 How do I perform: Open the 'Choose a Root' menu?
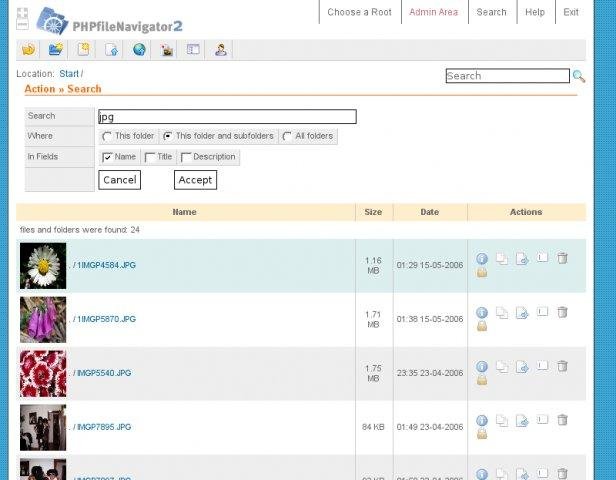pos(359,12)
